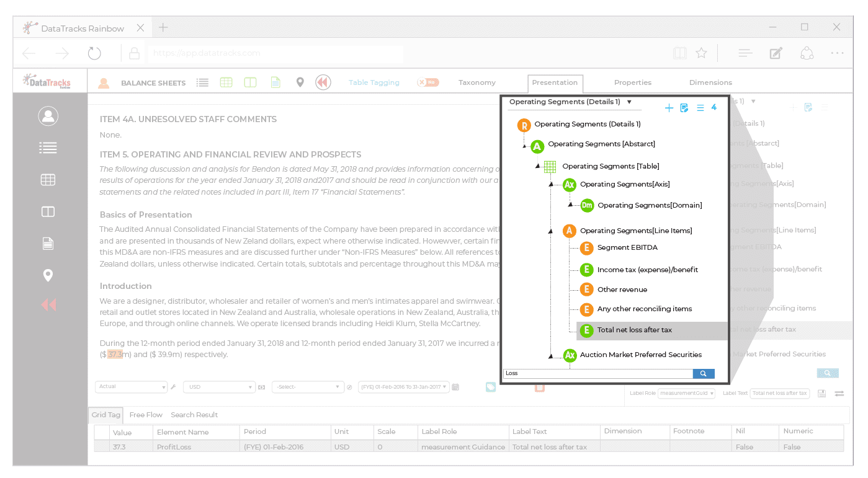
Task: Collapse the Operating Segments [Table] node
Action: [x=537, y=166]
